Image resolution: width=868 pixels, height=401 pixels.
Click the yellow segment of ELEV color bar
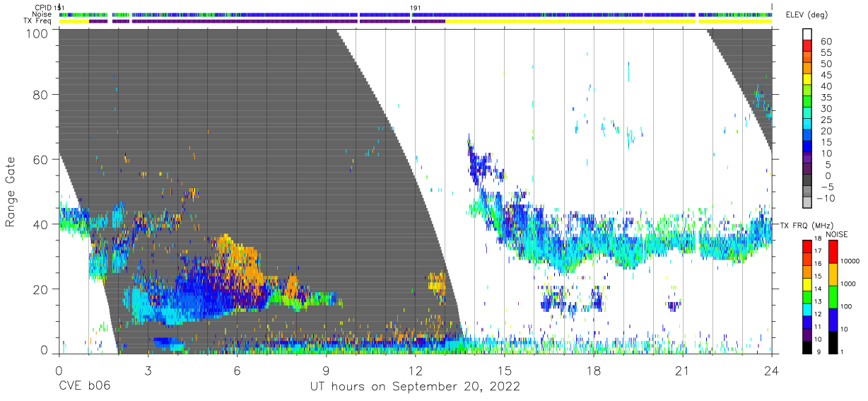[x=807, y=81]
